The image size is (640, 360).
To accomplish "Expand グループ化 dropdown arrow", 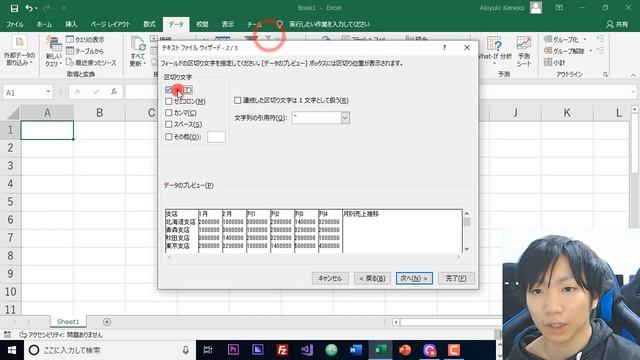I will coord(585,40).
